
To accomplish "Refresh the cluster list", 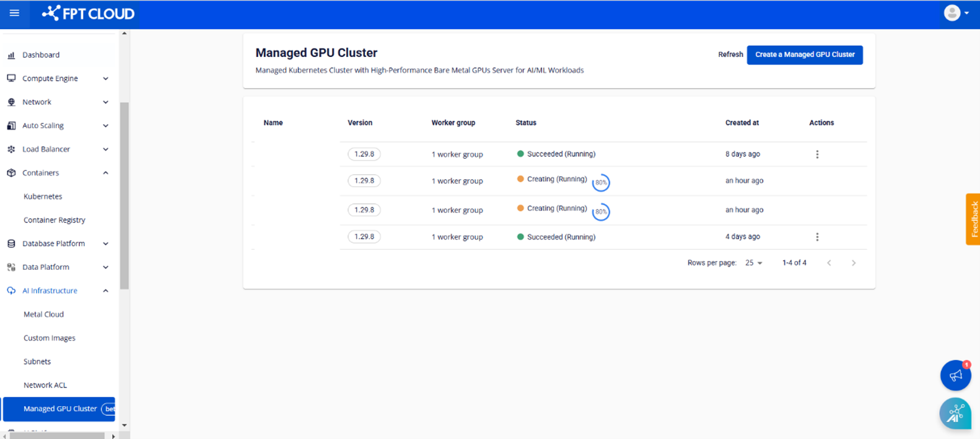I will point(730,55).
